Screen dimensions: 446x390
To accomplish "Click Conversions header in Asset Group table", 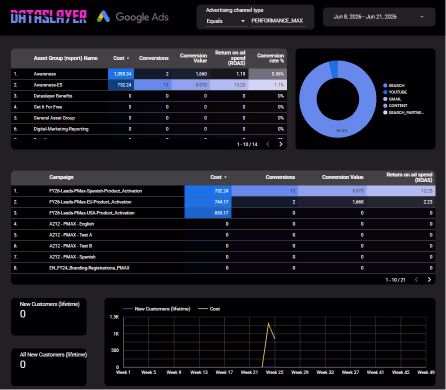I will 153,58.
